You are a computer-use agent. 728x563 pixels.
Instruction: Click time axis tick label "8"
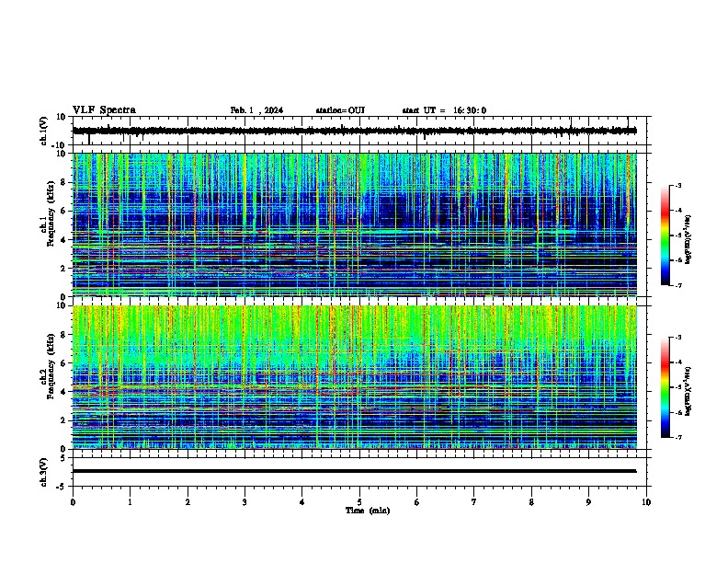click(x=531, y=502)
